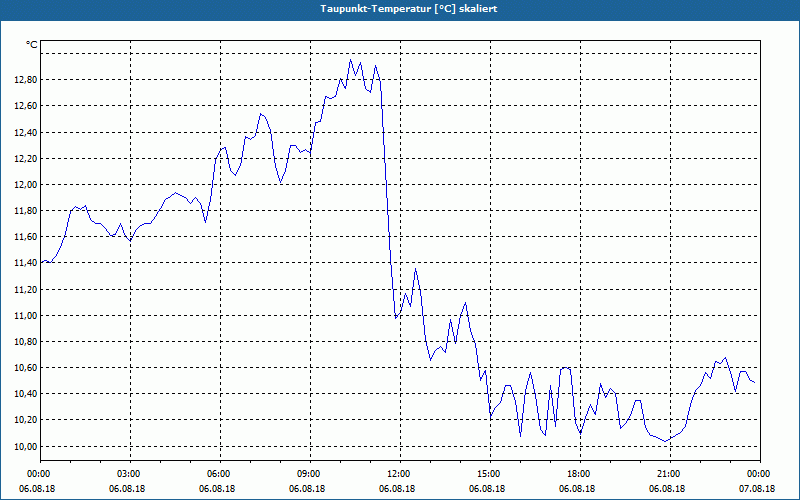Click the 21:00 time axis label
This screenshot has height=500, width=800.
point(670,474)
